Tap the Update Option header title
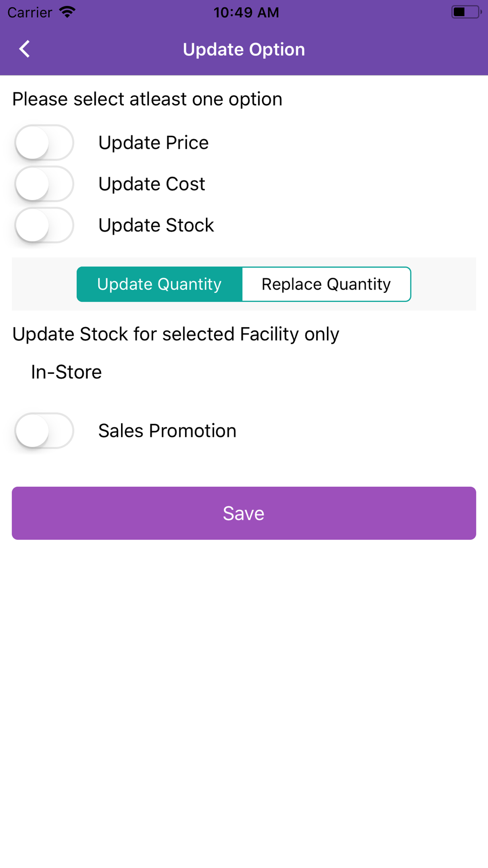The image size is (488, 868). click(244, 49)
